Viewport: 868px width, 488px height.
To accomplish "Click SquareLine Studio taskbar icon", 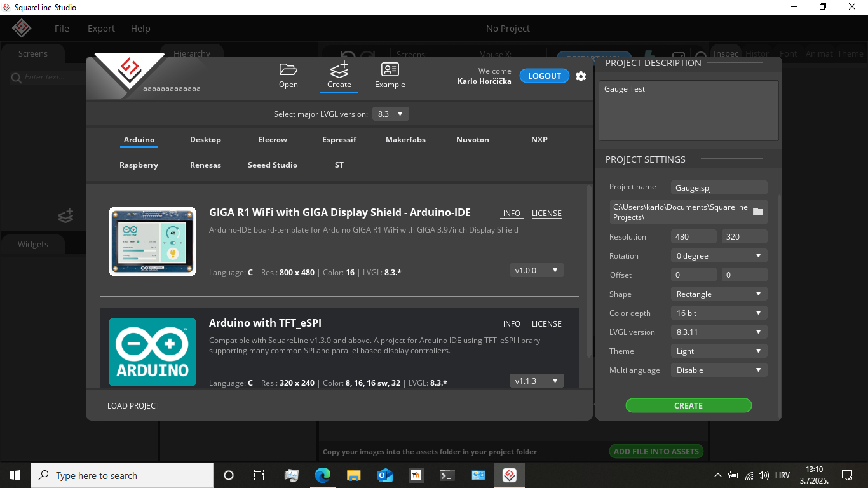I will [x=509, y=475].
